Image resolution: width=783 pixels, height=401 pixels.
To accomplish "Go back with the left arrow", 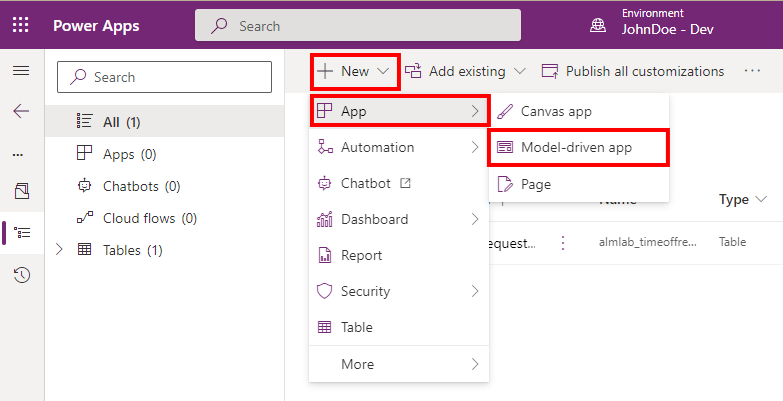I will (x=21, y=111).
